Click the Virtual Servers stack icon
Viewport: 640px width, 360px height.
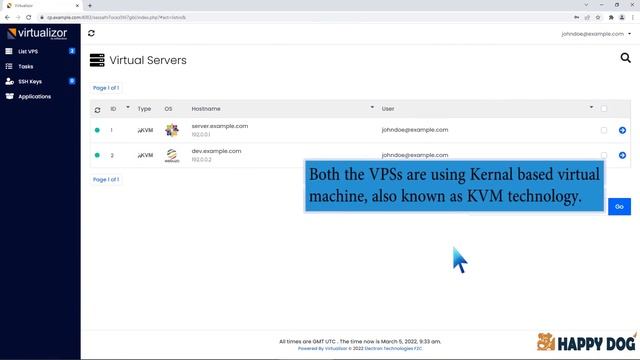click(97, 60)
